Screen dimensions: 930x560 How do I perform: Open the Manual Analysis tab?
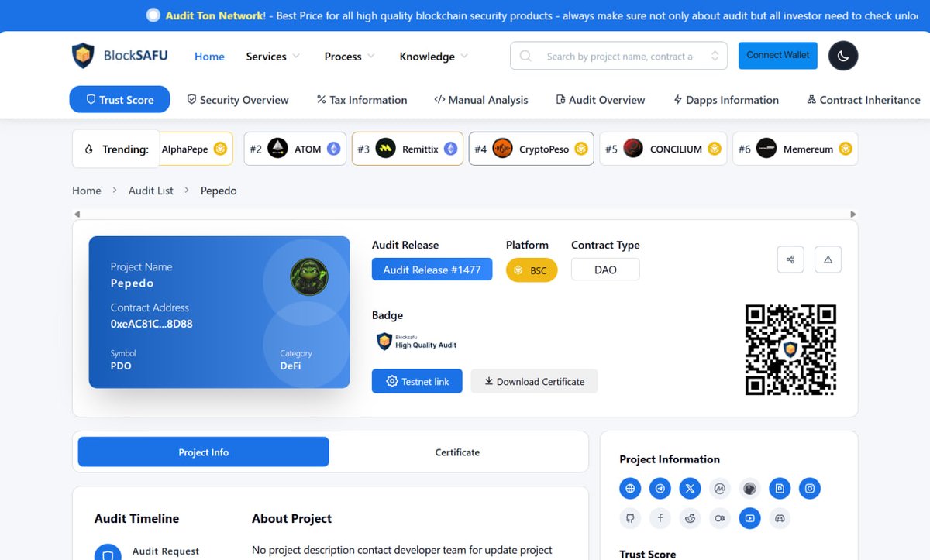tap(481, 100)
